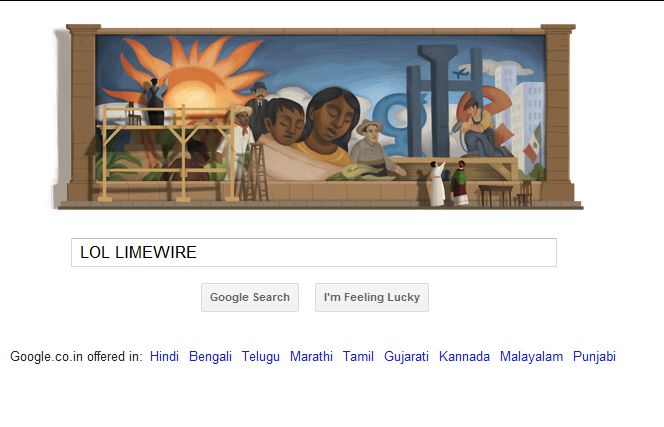This screenshot has width=664, height=427.
Task: Open Google in Punjabi
Action: (594, 356)
